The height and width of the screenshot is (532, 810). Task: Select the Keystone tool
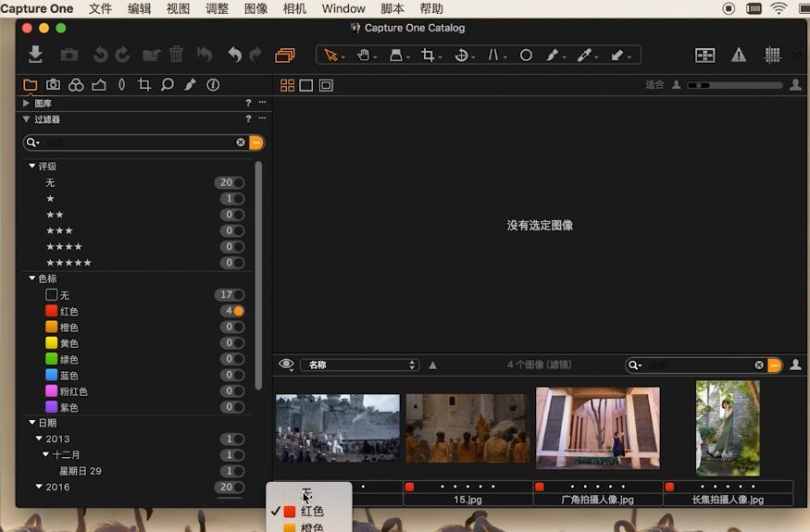tap(493, 55)
